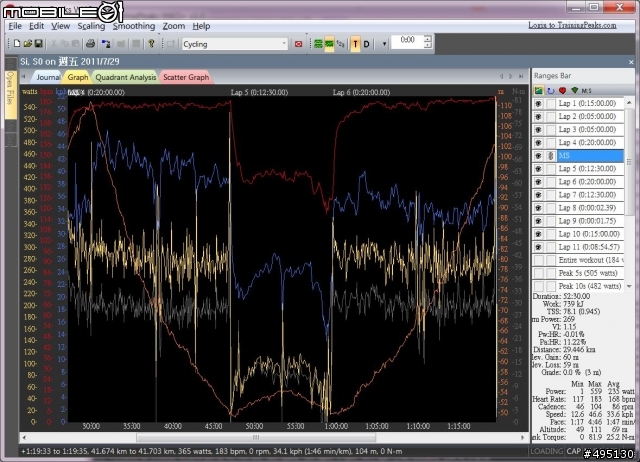Screen dimensions: 640x462
Task: Click the Login to TrainingPeaks.com link
Action: [x=572, y=25]
